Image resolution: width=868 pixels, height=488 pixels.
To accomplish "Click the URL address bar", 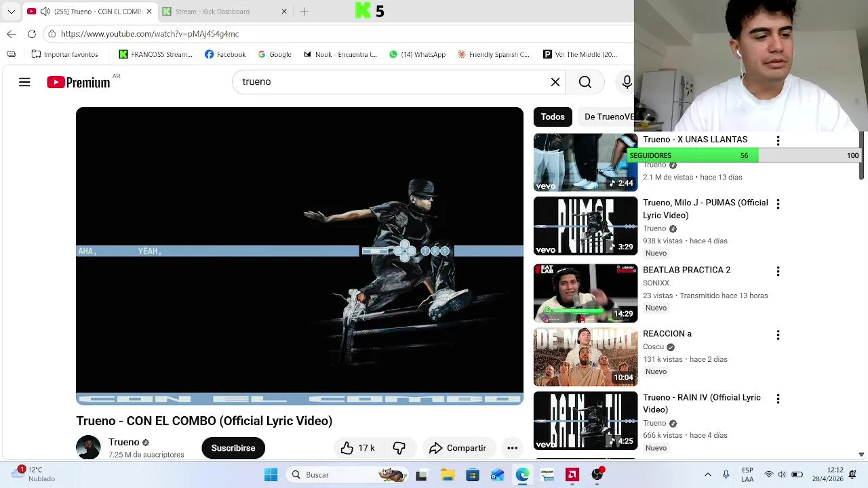I will click(339, 34).
